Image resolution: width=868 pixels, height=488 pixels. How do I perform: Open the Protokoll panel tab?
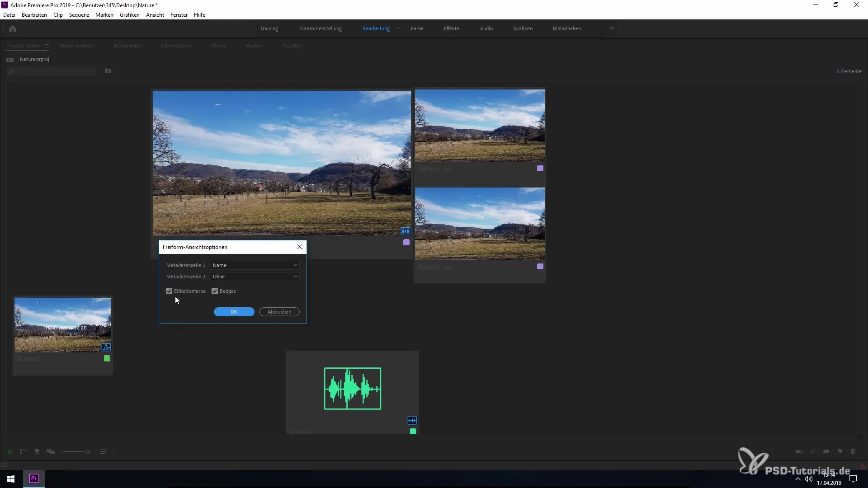pos(292,46)
